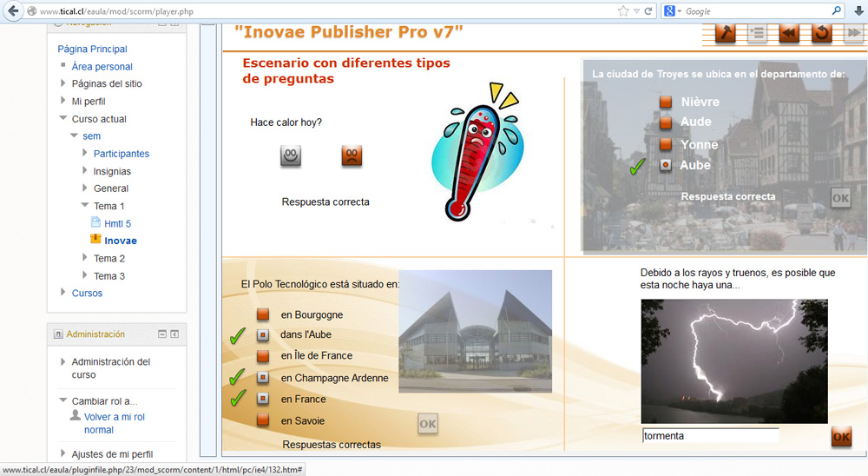Select the Nièvre answer option
The height and width of the screenshot is (476, 868).
[x=666, y=102]
